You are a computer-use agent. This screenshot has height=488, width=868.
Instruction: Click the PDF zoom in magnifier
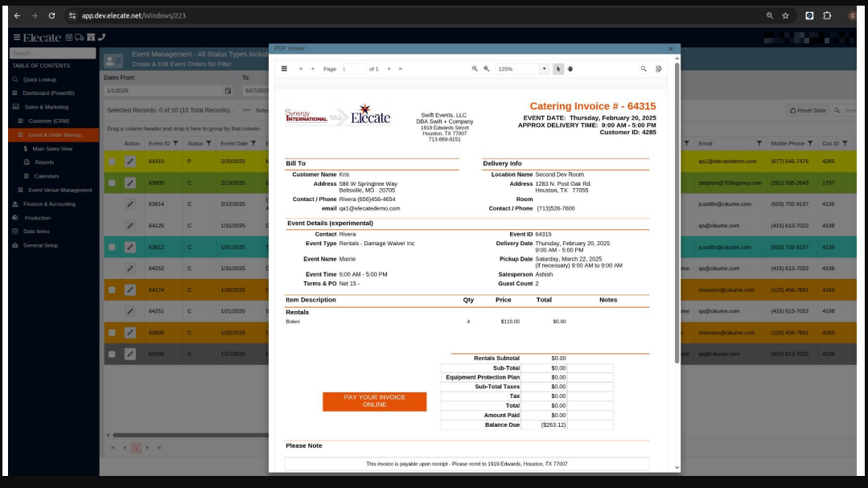pos(486,69)
